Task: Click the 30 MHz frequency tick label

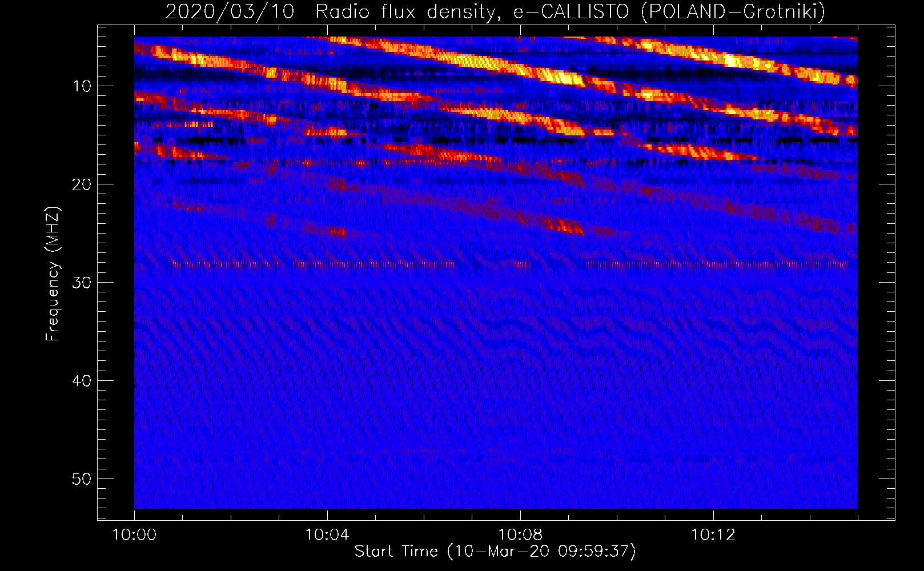Action: [x=82, y=283]
